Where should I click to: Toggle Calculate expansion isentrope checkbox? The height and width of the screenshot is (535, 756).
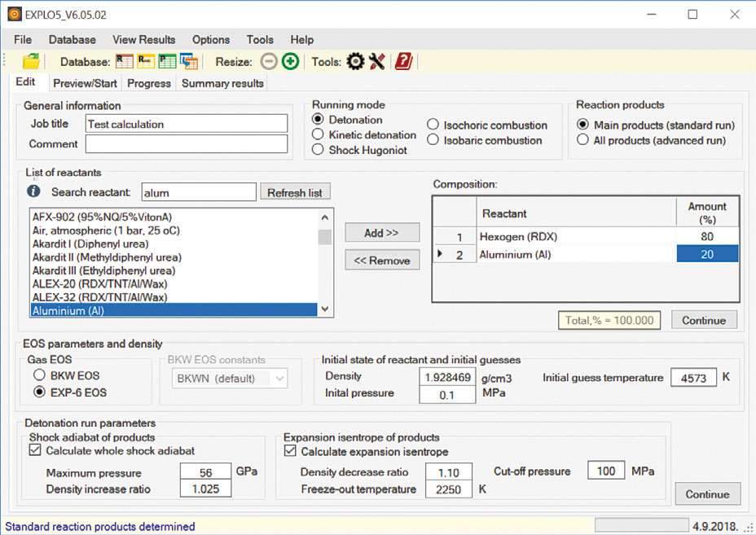tap(290, 451)
